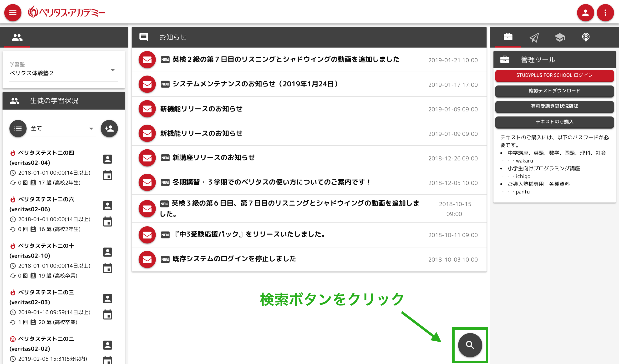Open notice 『中3受験応援パック』をリリース
Viewport: 619px width, 364px height.
pos(309,235)
